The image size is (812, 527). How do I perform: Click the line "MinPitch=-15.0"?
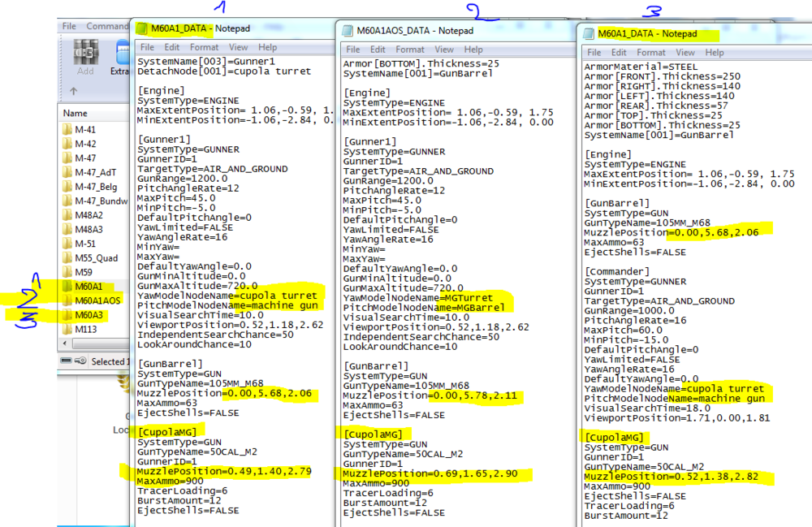click(x=626, y=339)
